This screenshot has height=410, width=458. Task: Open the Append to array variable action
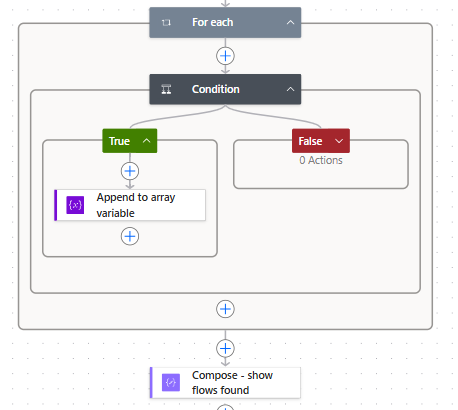tap(130, 205)
